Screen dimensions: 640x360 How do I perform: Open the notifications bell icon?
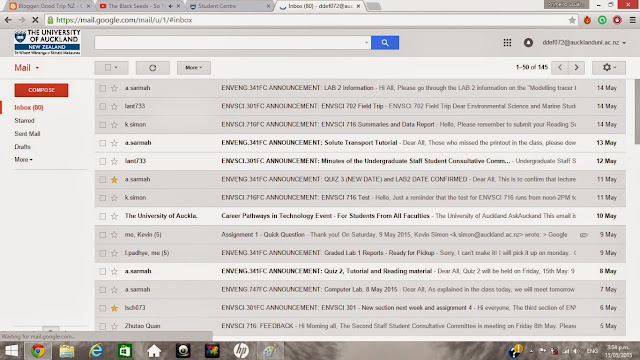click(x=528, y=42)
